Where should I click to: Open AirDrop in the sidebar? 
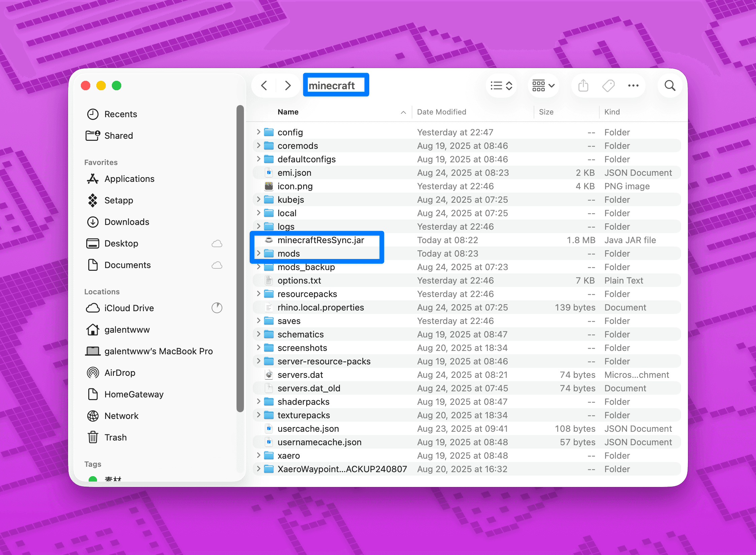pos(120,372)
